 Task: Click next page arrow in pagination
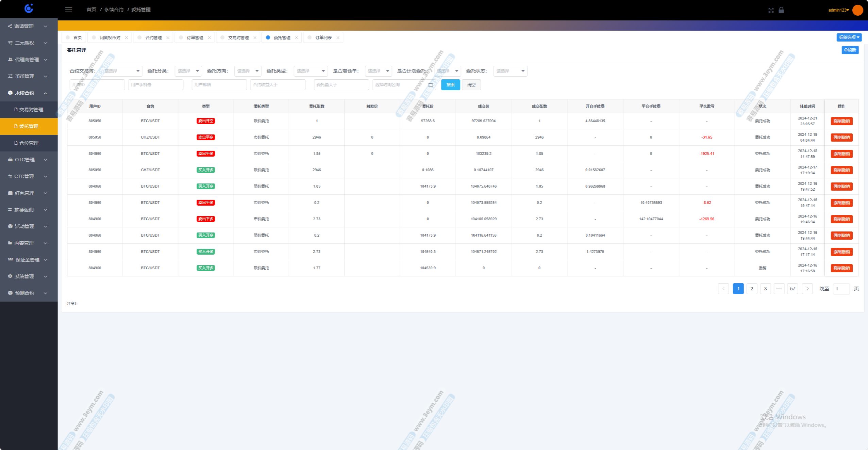[x=807, y=289]
